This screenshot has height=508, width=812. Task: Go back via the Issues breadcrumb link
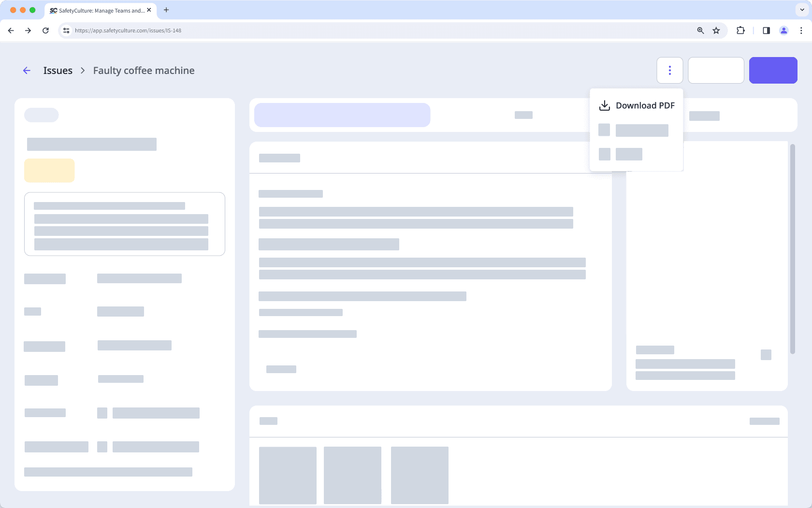58,70
